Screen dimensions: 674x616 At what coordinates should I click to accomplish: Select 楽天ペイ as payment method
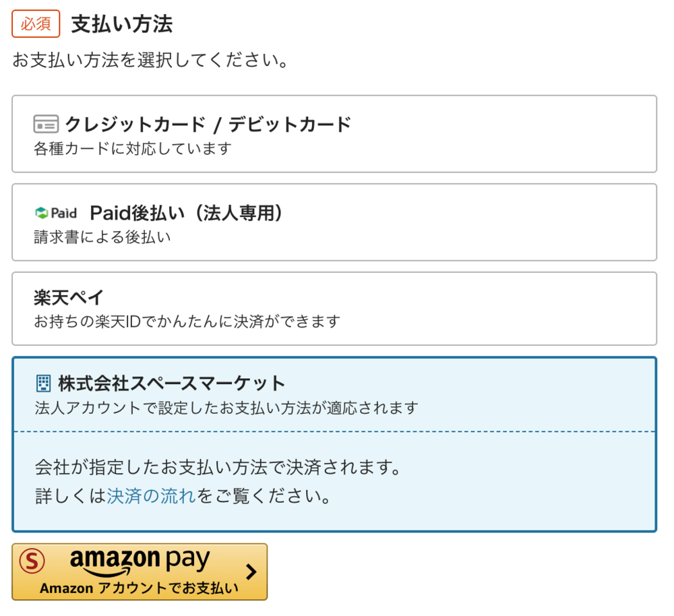pyautogui.click(x=334, y=308)
